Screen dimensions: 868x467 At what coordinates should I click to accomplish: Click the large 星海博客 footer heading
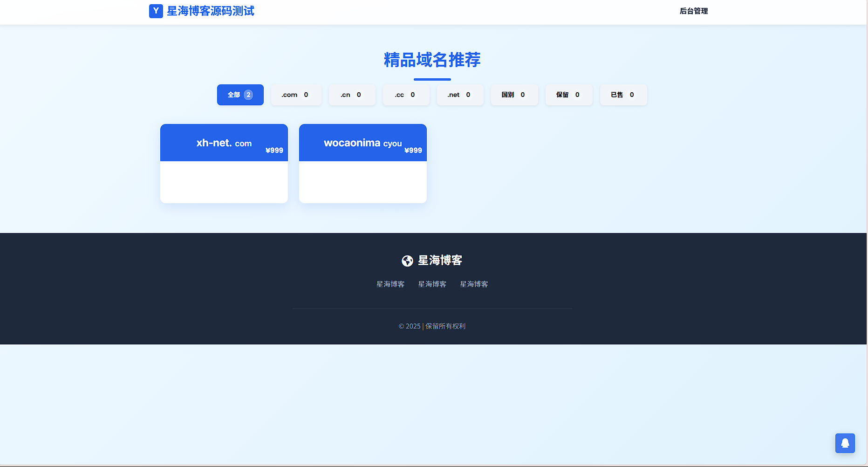point(440,261)
